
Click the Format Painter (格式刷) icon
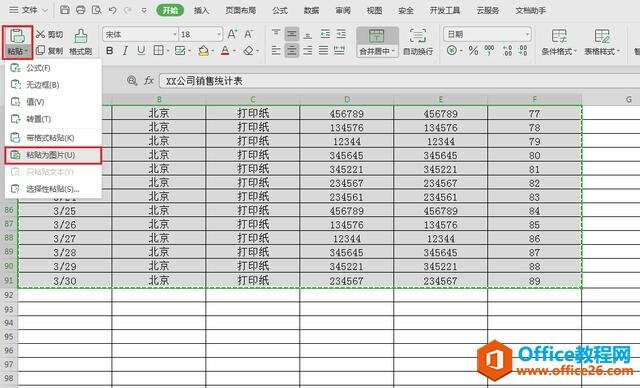tap(81, 36)
